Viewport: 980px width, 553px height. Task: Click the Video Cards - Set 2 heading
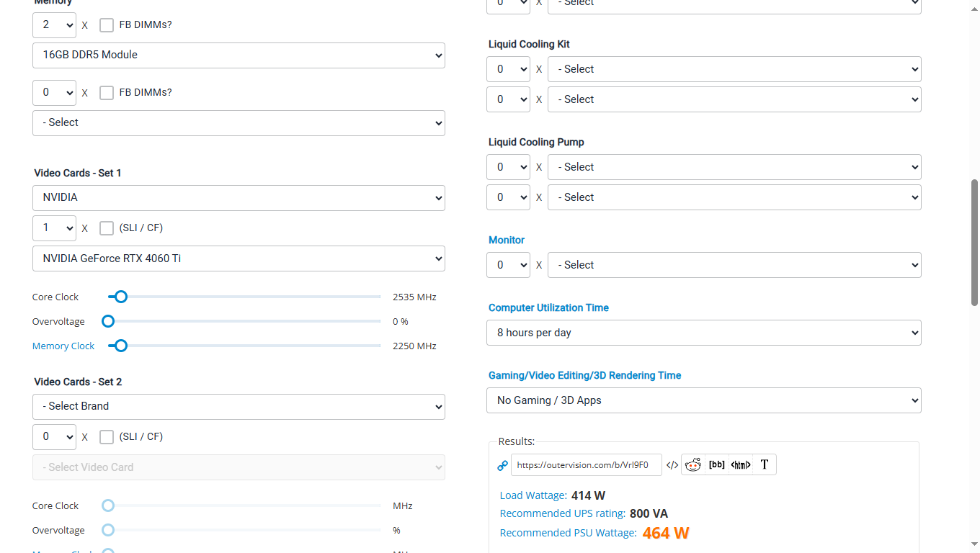pyautogui.click(x=78, y=382)
